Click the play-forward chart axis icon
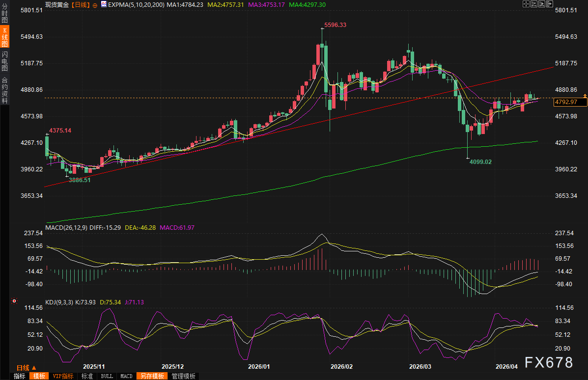Viewport: 588px width, 380px height. [x=541, y=4]
